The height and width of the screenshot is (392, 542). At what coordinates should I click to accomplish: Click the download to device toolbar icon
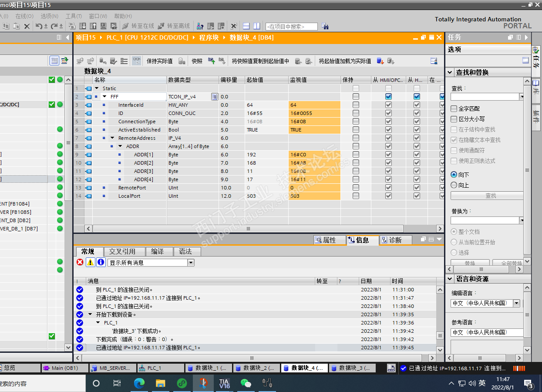82,26
